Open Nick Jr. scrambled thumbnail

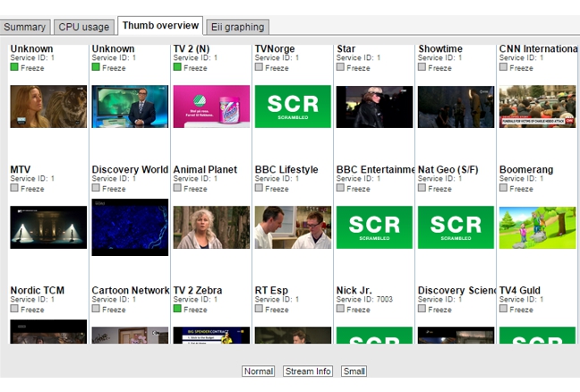[x=374, y=336]
